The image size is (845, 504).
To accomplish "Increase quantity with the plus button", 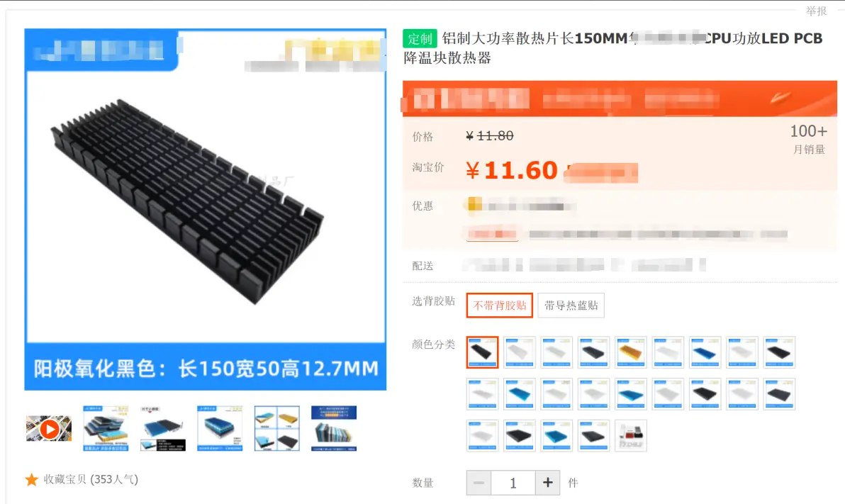I will click(547, 483).
